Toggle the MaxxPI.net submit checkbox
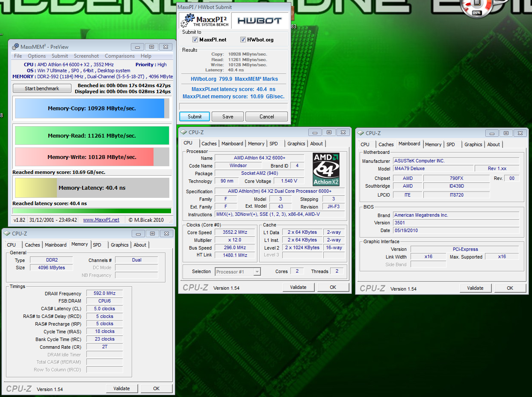The image size is (532, 397). point(195,40)
